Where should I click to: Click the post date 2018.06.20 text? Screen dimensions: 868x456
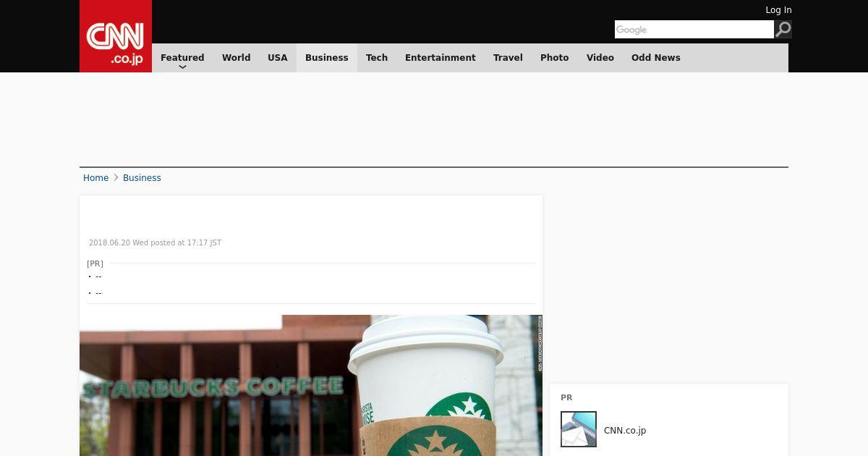click(x=155, y=243)
